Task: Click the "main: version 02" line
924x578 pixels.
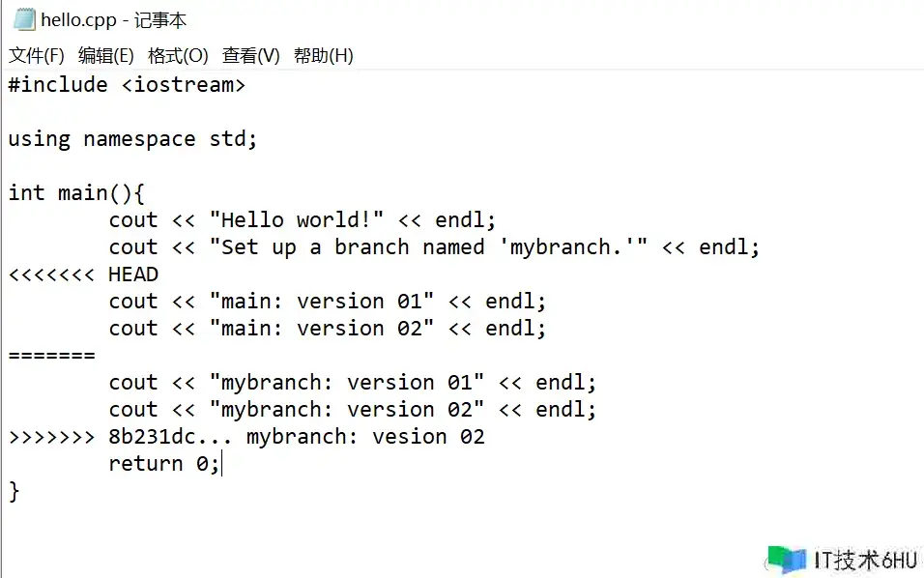Action: (328, 329)
